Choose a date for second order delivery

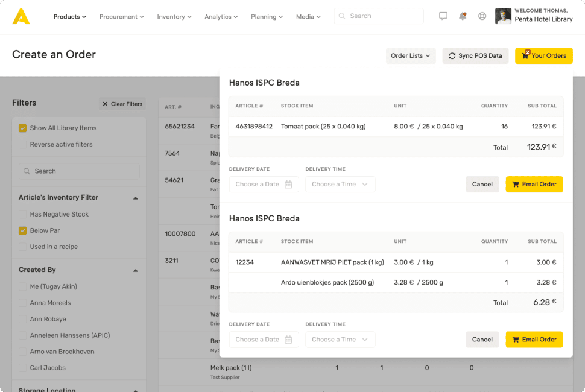[x=264, y=340]
